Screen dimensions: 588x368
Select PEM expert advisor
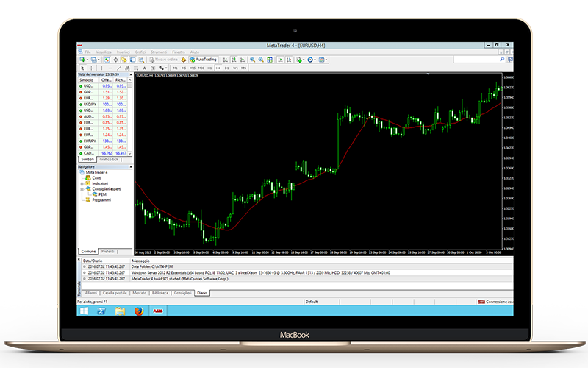(102, 194)
